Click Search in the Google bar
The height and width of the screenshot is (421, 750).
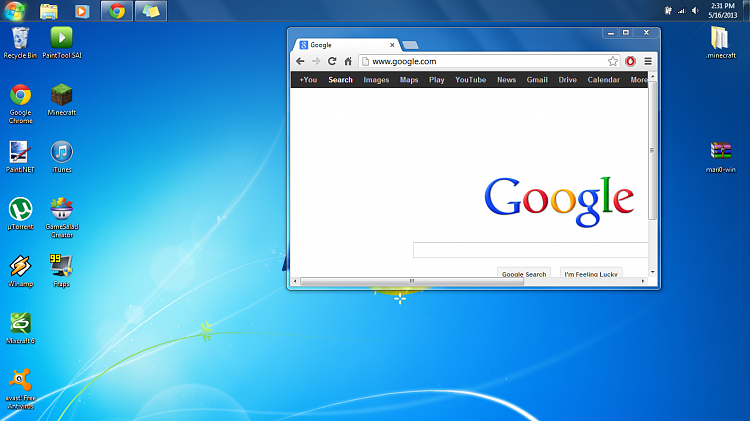pyautogui.click(x=340, y=80)
